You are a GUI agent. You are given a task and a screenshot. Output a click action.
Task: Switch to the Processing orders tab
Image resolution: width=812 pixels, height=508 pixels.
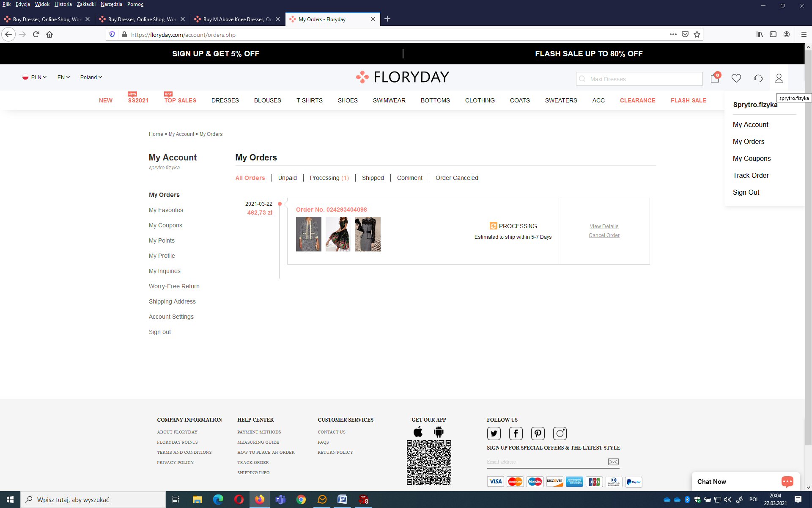tap(329, 178)
